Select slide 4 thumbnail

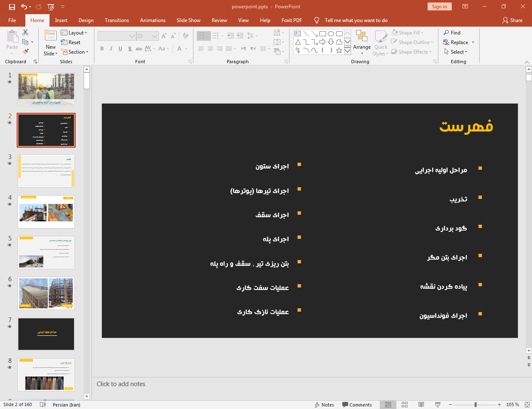46,212
